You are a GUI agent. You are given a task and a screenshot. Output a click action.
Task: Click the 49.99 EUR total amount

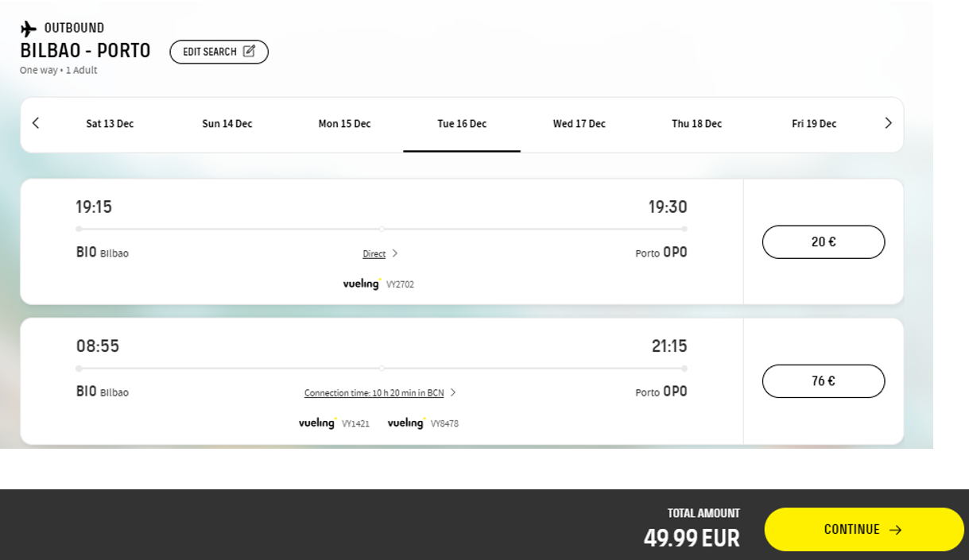[692, 538]
